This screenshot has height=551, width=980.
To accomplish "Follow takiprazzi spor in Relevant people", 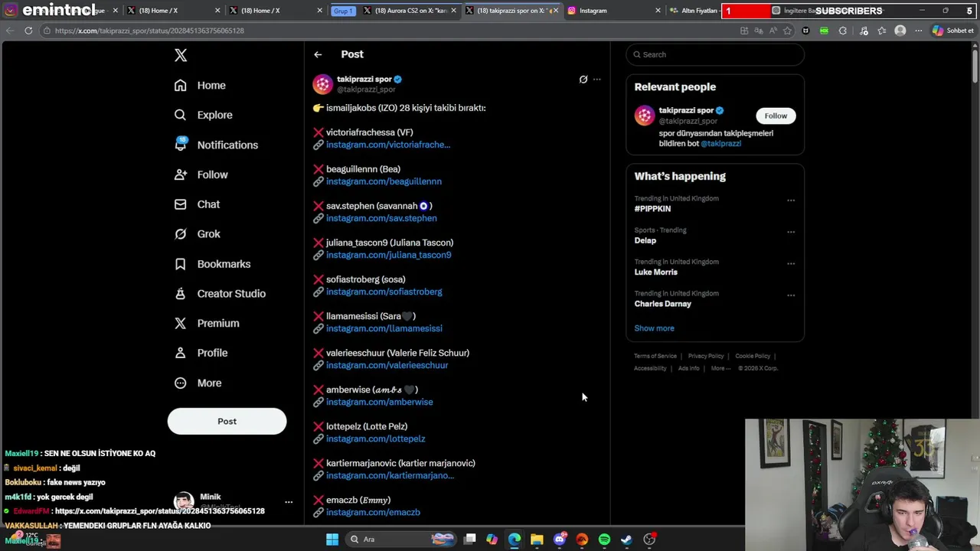I will pyautogui.click(x=776, y=116).
